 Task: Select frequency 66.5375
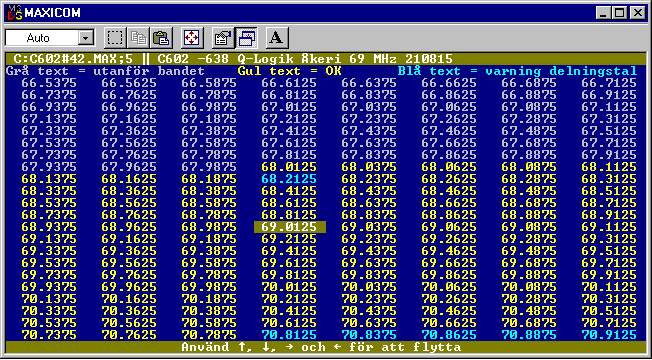pos(49,83)
